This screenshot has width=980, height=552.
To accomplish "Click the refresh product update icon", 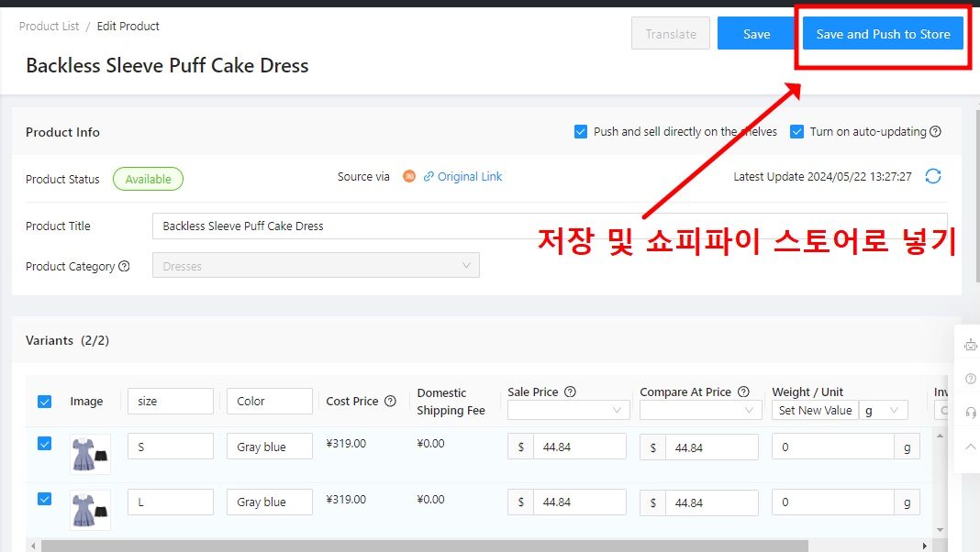I will coord(933,177).
